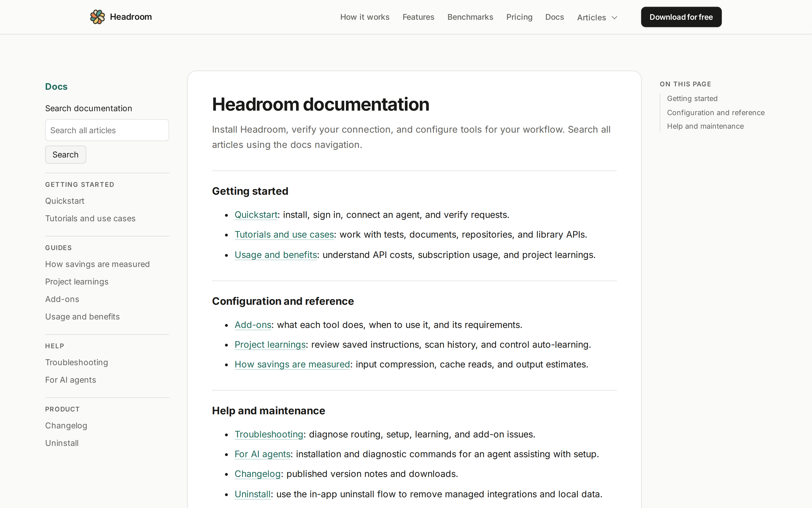Click the Configuration and reference section heading
812x508 pixels.
tap(283, 301)
